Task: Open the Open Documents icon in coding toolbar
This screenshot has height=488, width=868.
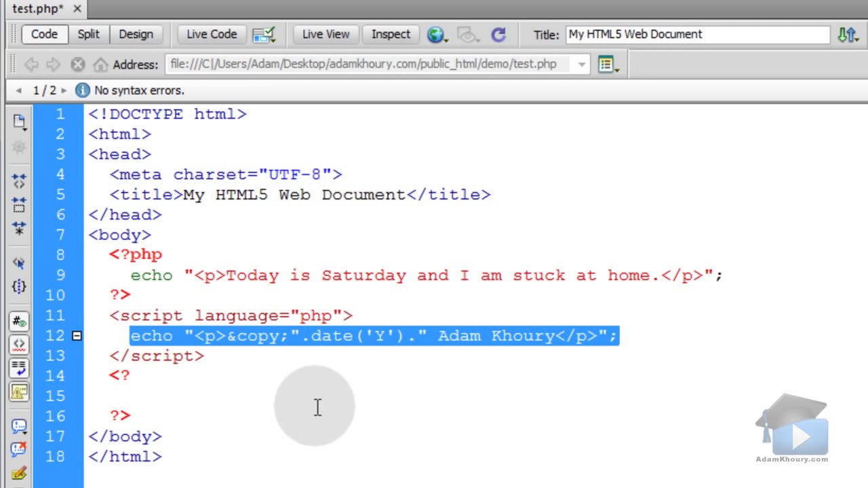Action: pyautogui.click(x=19, y=123)
